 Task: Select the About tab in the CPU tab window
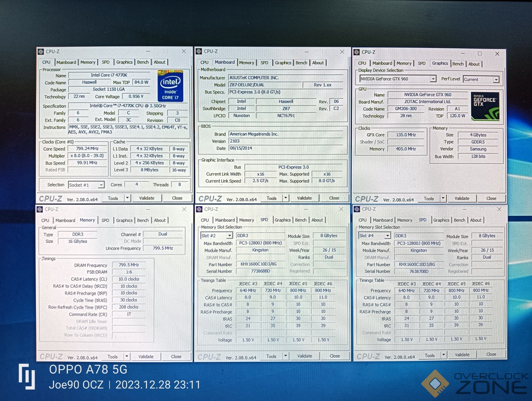pos(160,62)
